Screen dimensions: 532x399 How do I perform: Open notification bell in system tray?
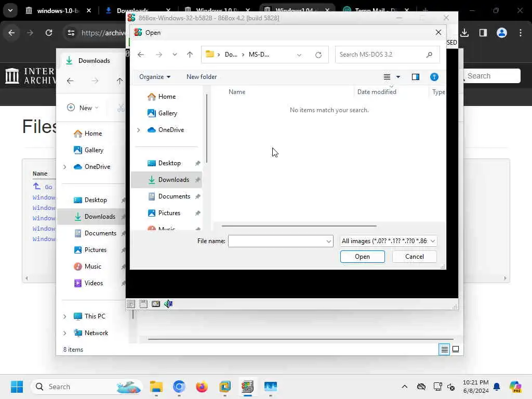click(x=497, y=387)
